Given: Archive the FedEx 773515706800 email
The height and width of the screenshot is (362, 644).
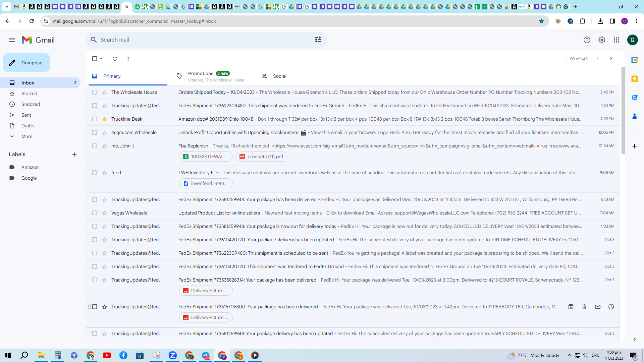Looking at the screenshot, I should pyautogui.click(x=571, y=307).
